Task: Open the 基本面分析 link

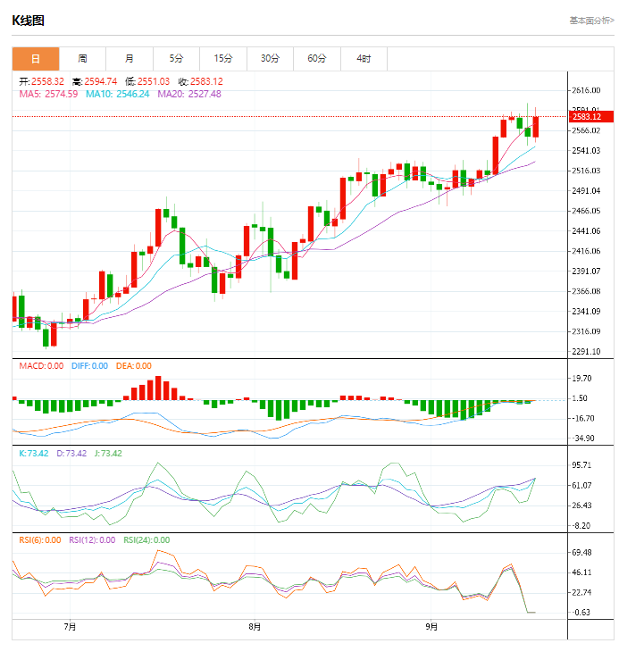Action: (x=591, y=20)
